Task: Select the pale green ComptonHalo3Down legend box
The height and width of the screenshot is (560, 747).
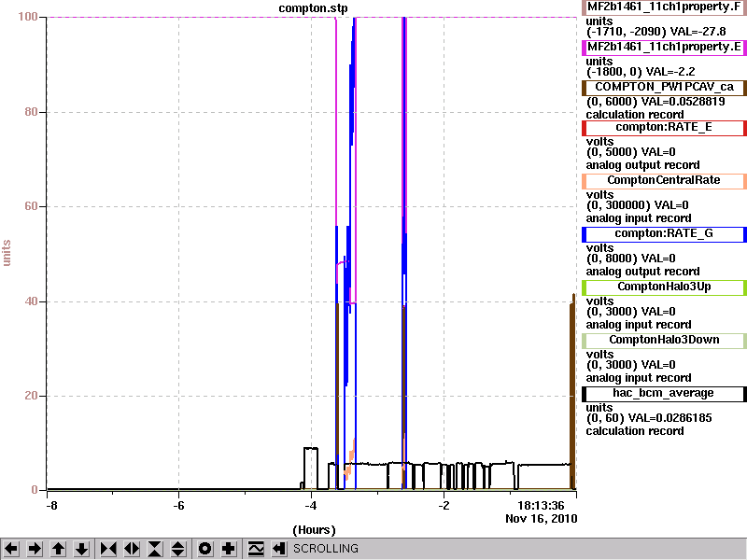Action: point(664,341)
